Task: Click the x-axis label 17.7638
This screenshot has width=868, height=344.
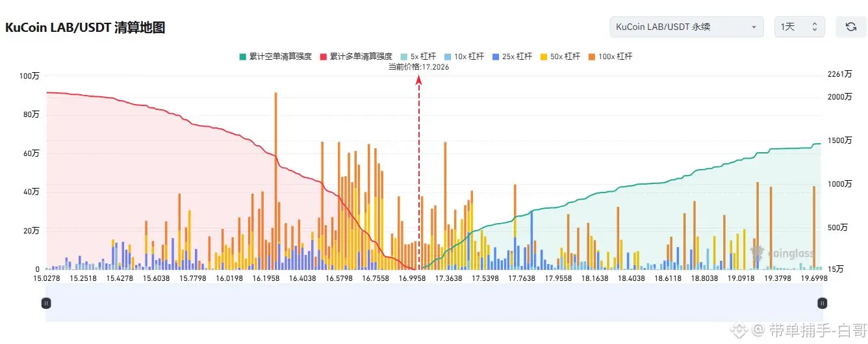Action: coord(522,278)
